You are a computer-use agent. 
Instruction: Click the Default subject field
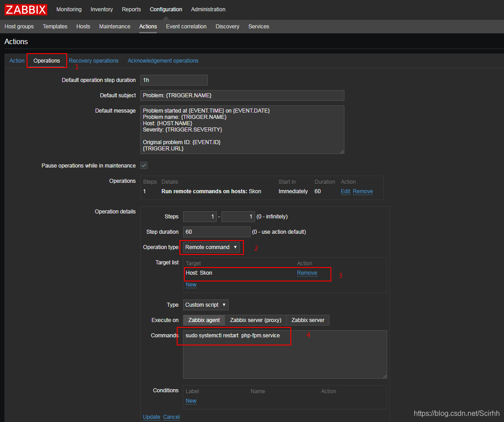click(x=242, y=95)
